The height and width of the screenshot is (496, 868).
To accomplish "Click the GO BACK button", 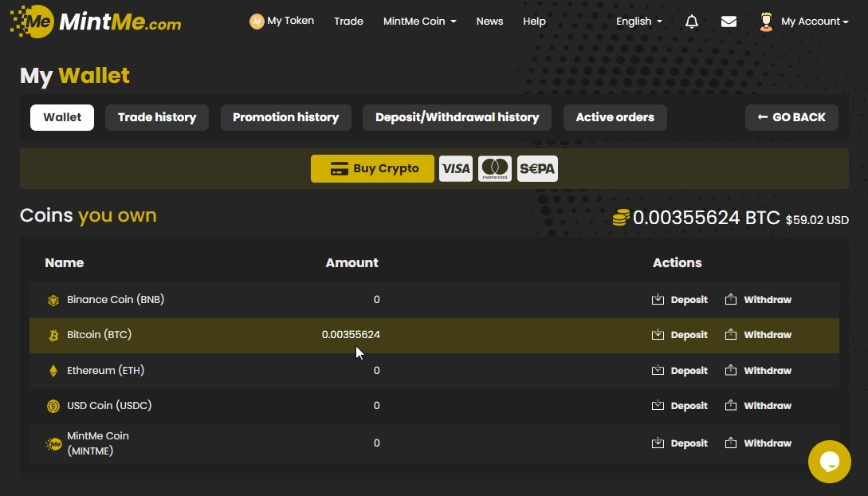I will (791, 117).
